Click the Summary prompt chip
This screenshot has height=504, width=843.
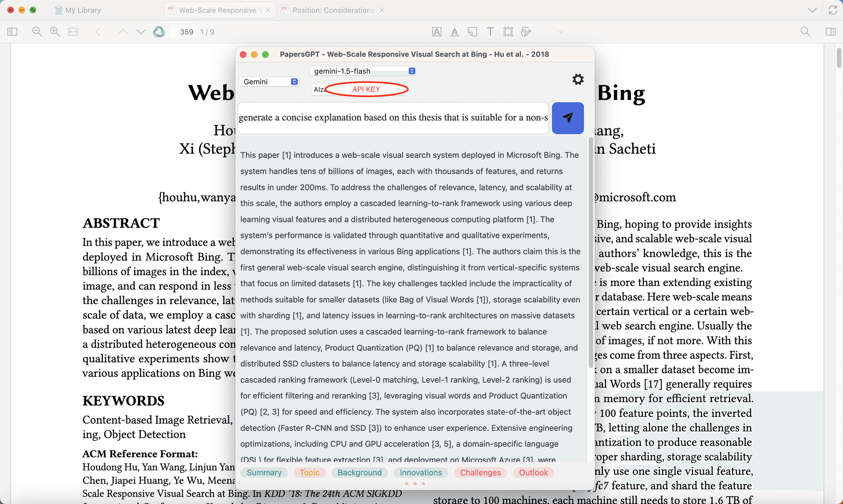pos(264,472)
